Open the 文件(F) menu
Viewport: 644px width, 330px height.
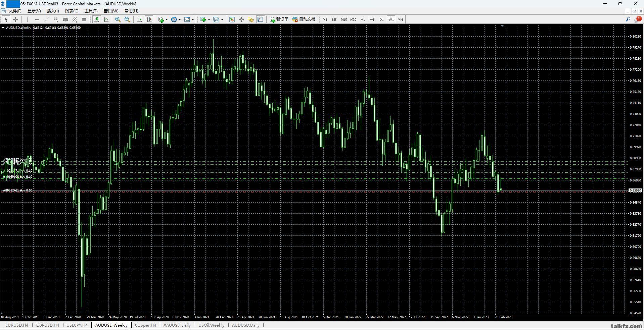coord(15,11)
